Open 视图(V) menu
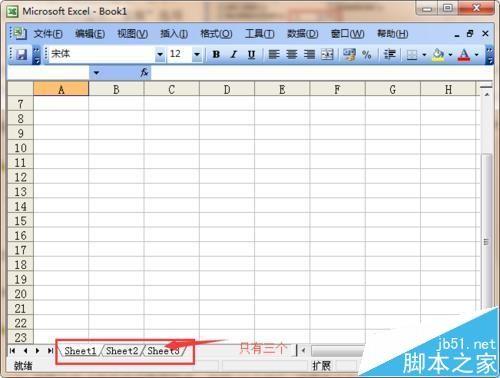The height and width of the screenshot is (378, 500). pos(132,34)
